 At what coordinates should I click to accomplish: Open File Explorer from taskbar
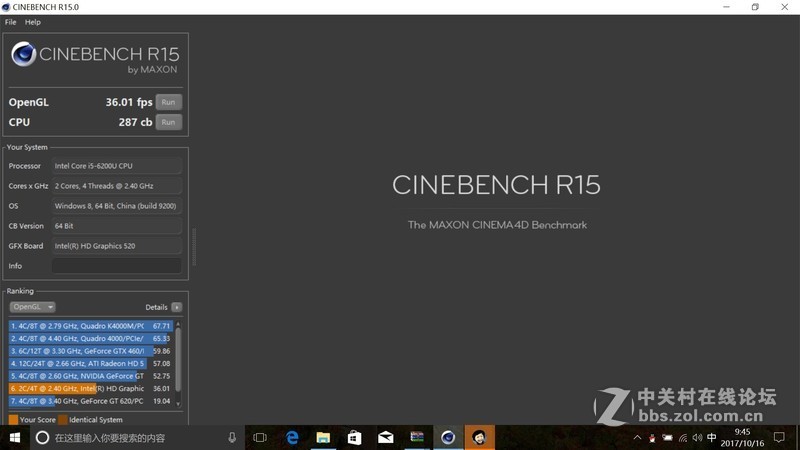(x=323, y=438)
